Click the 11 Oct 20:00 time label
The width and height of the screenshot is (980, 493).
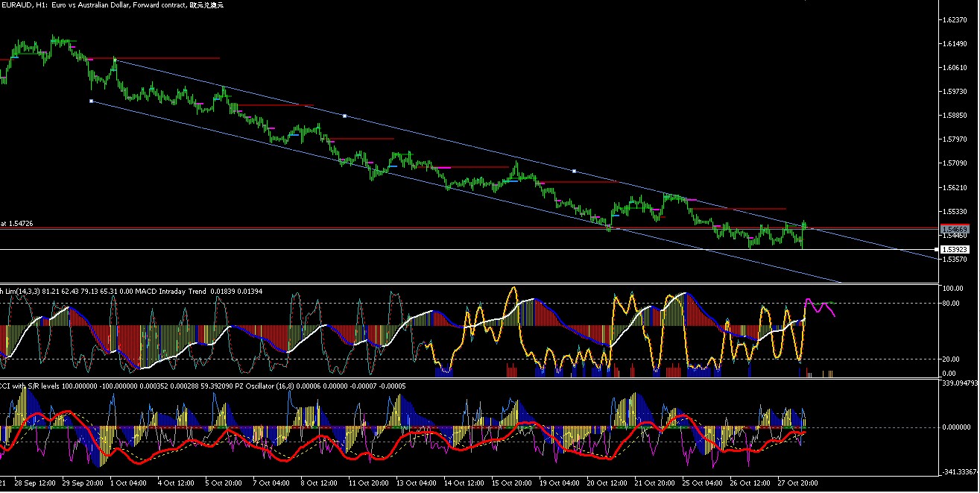pos(368,484)
